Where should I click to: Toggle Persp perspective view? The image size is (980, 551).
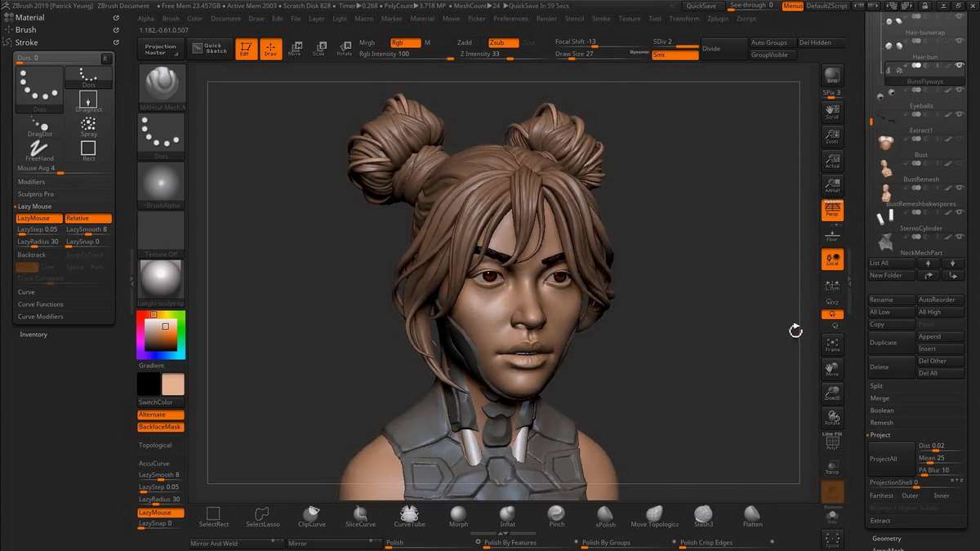832,210
